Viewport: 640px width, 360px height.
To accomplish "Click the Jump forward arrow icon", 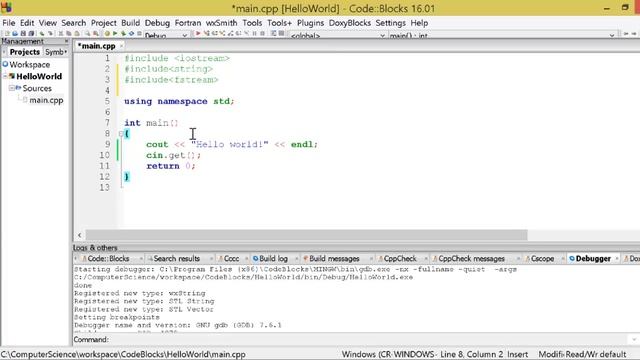I will pyautogui.click(x=634, y=34).
